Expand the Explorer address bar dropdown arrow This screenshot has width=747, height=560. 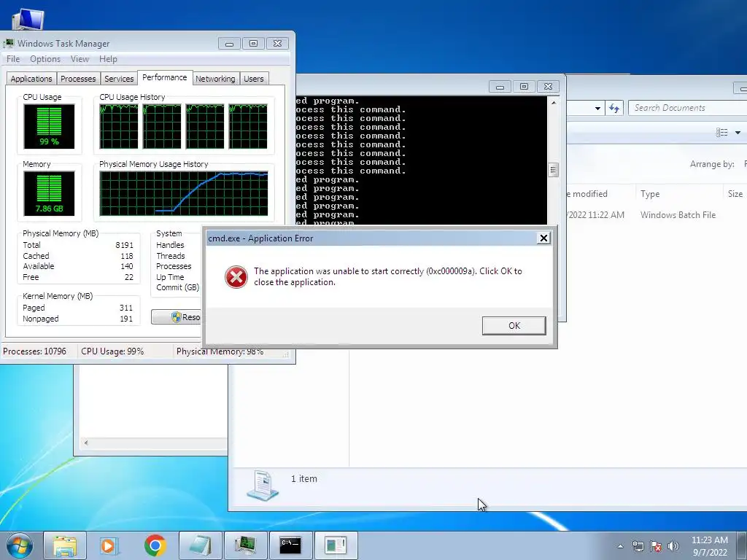[x=597, y=108]
